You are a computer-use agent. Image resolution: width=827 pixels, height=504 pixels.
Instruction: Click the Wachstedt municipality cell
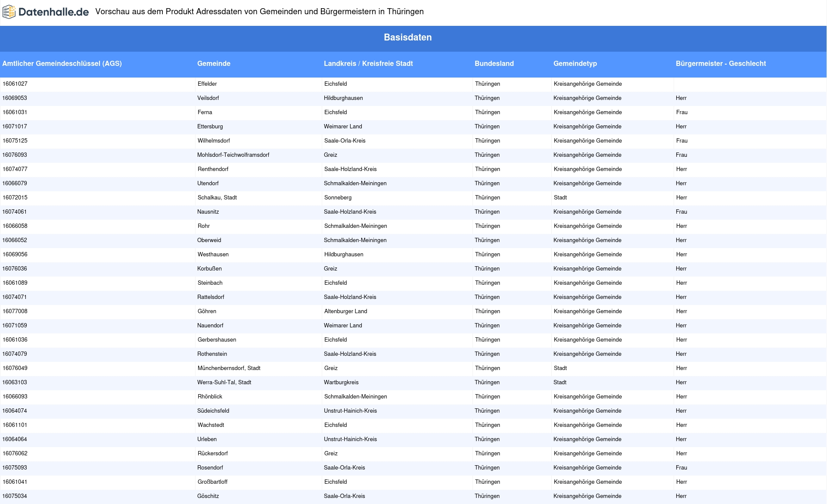point(211,425)
